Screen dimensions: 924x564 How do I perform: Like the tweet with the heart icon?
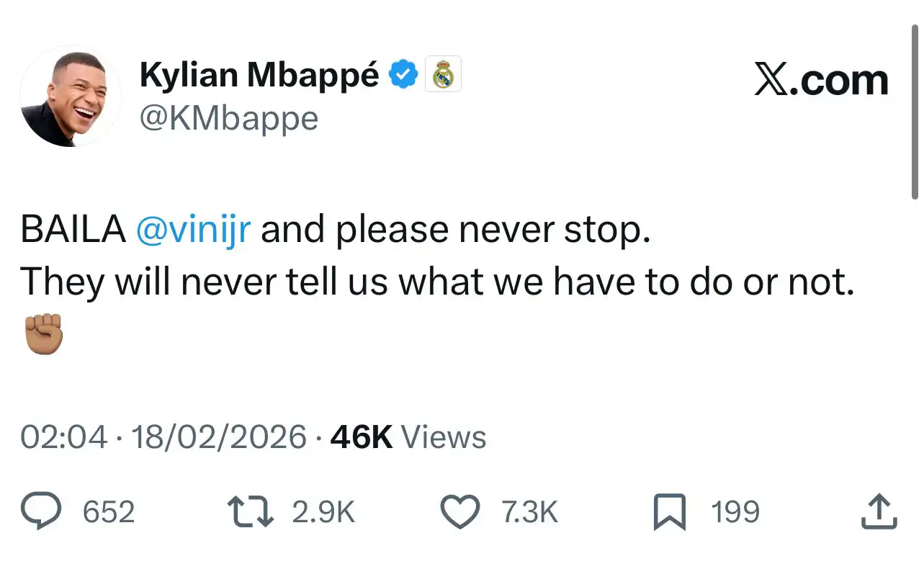[460, 512]
